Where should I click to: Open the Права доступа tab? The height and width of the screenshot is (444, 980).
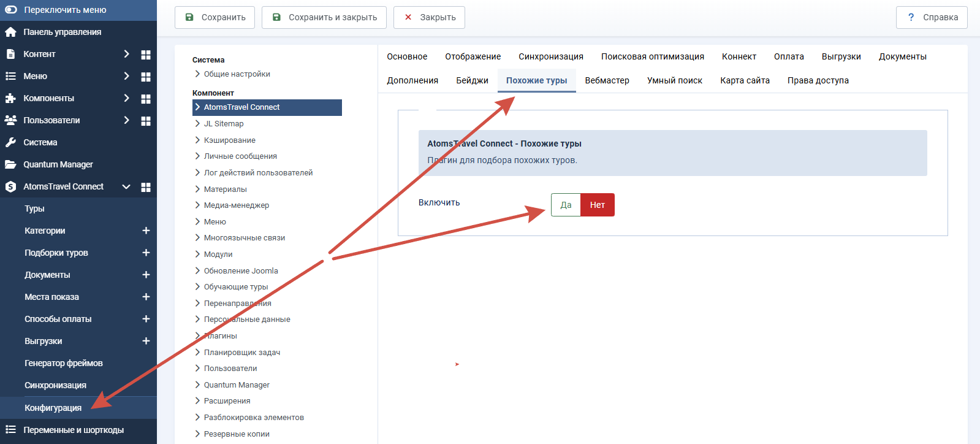pos(818,80)
